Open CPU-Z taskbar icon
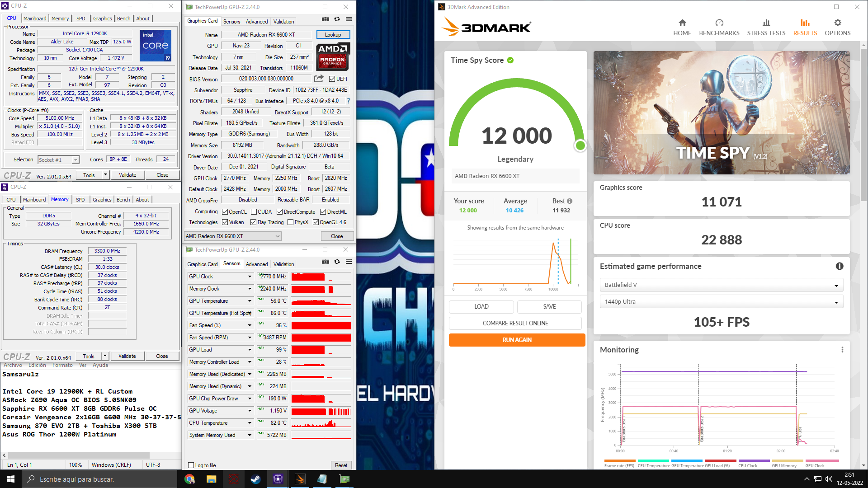This screenshot has width=868, height=488. (x=278, y=479)
